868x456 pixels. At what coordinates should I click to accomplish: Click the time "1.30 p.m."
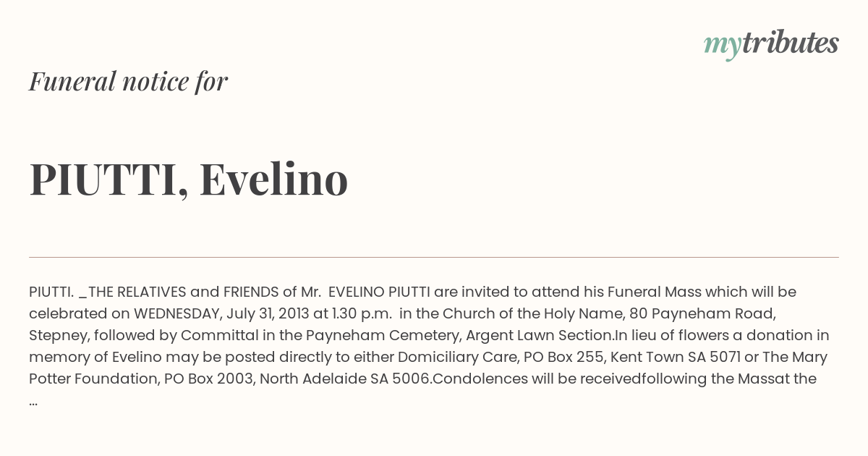(x=362, y=313)
